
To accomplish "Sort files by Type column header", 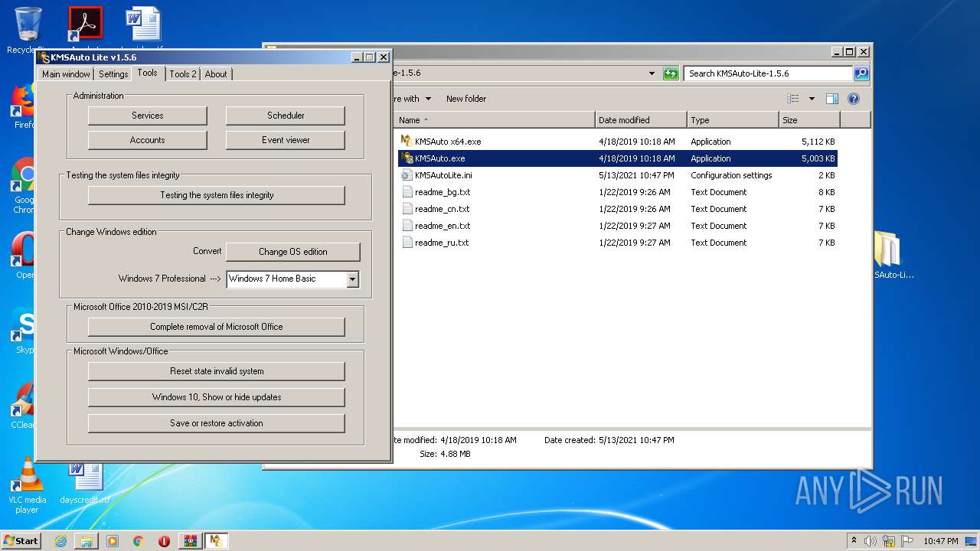I will pyautogui.click(x=733, y=120).
